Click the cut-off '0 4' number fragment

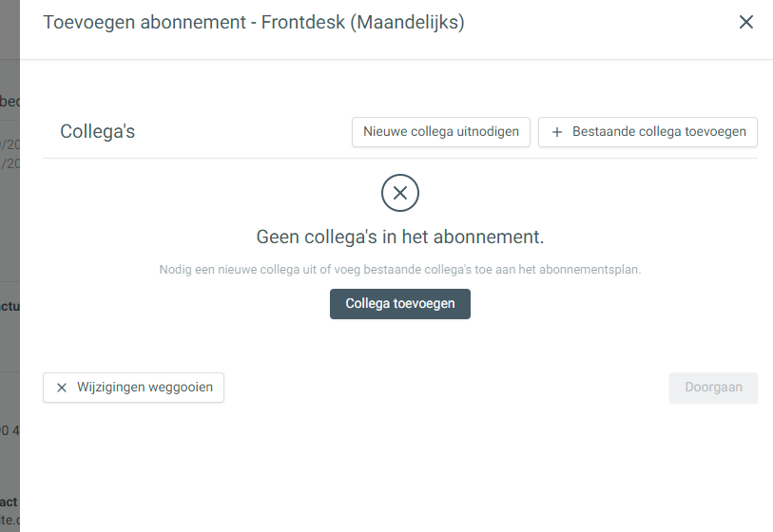(10, 430)
